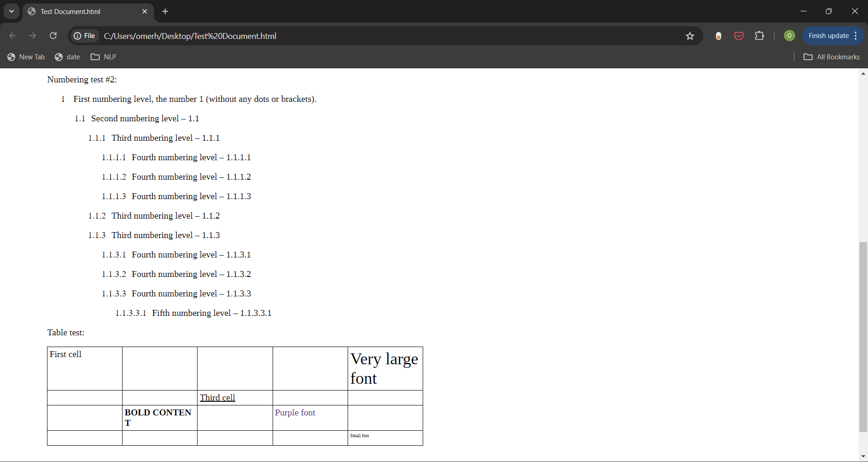Focus the address bar URL
Image resolution: width=868 pixels, height=462 pixels.
tap(190, 36)
